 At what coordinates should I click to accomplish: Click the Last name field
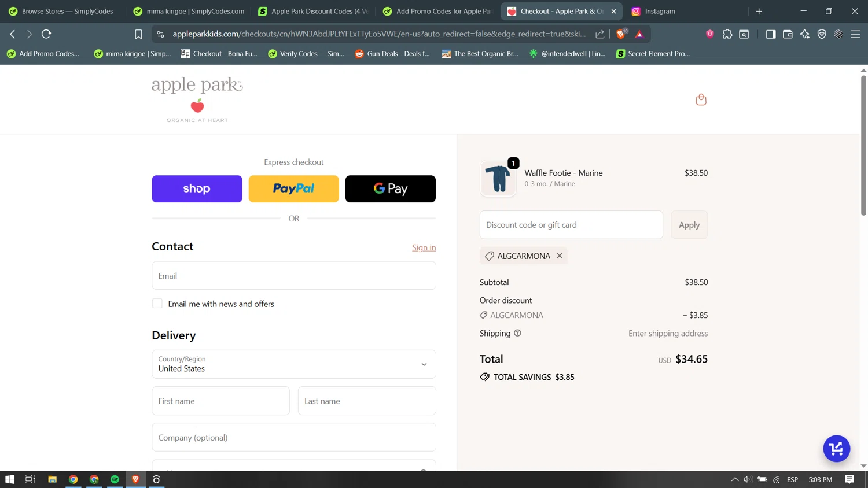(367, 401)
